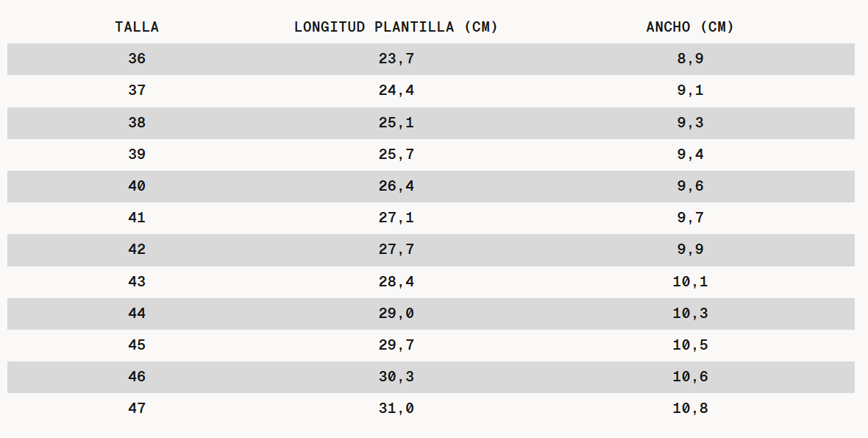This screenshot has width=868, height=438.
Task: Select the 10,1 width cell
Action: tap(690, 282)
